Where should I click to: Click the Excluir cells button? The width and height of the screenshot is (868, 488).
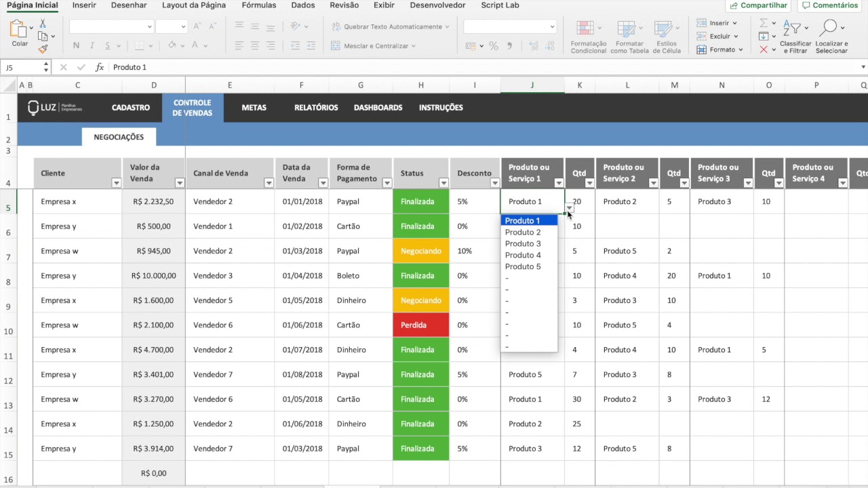717,36
